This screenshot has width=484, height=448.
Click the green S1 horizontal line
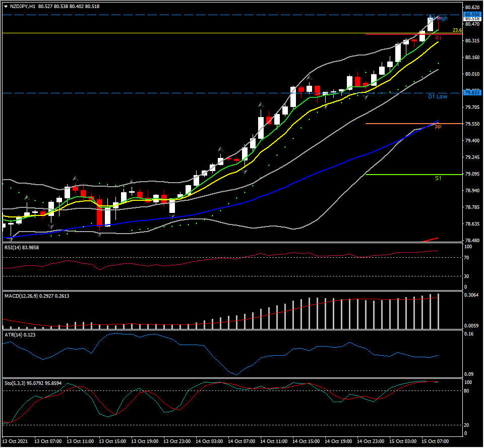[x=413, y=175]
